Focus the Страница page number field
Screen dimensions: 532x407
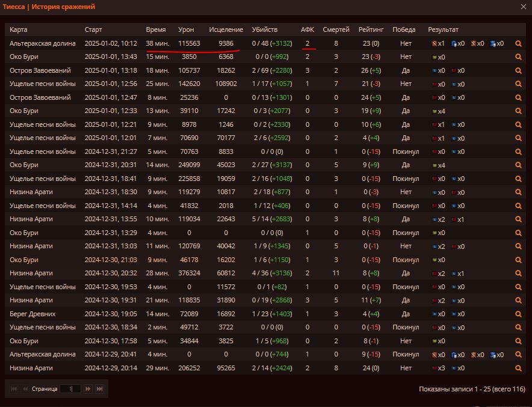point(70,389)
